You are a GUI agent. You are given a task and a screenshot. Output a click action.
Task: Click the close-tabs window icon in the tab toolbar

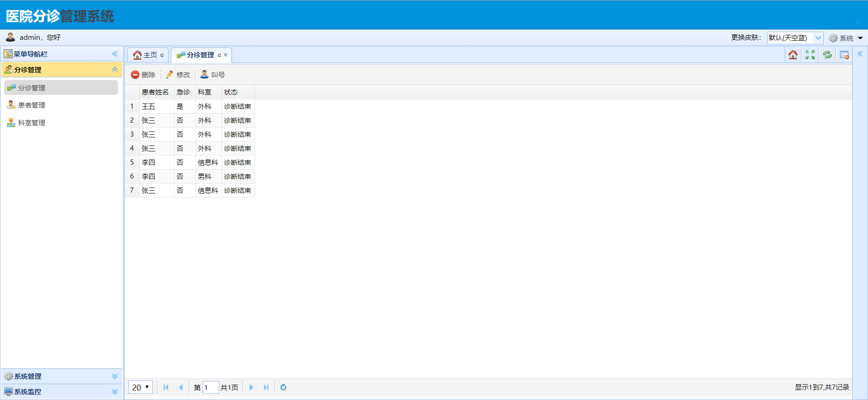(x=844, y=55)
